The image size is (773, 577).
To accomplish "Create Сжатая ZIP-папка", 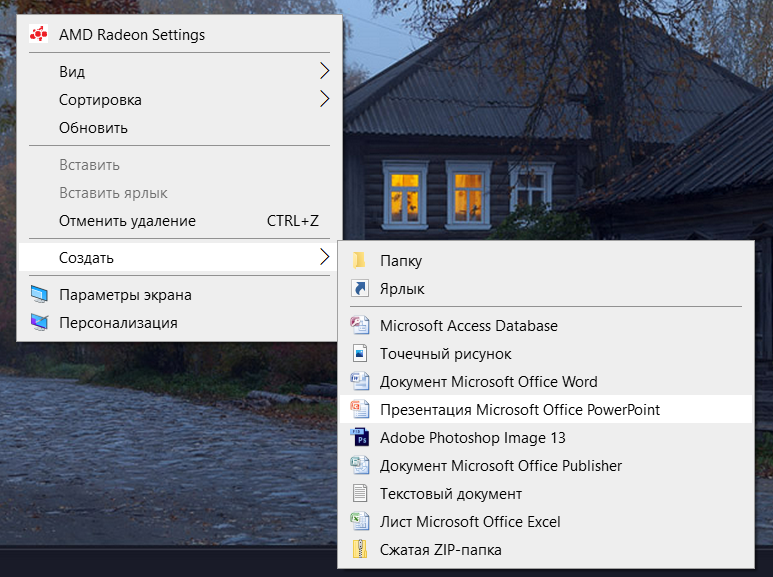I will pos(546,549).
